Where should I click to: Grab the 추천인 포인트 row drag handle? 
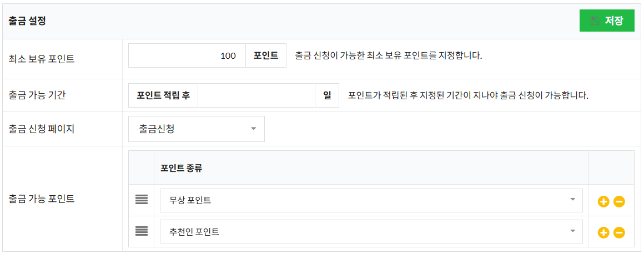142,231
